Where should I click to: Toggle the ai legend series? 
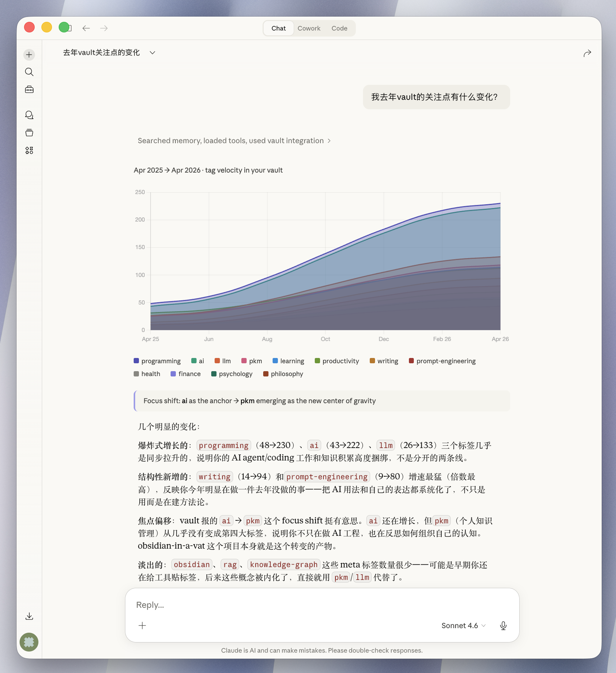(x=198, y=361)
